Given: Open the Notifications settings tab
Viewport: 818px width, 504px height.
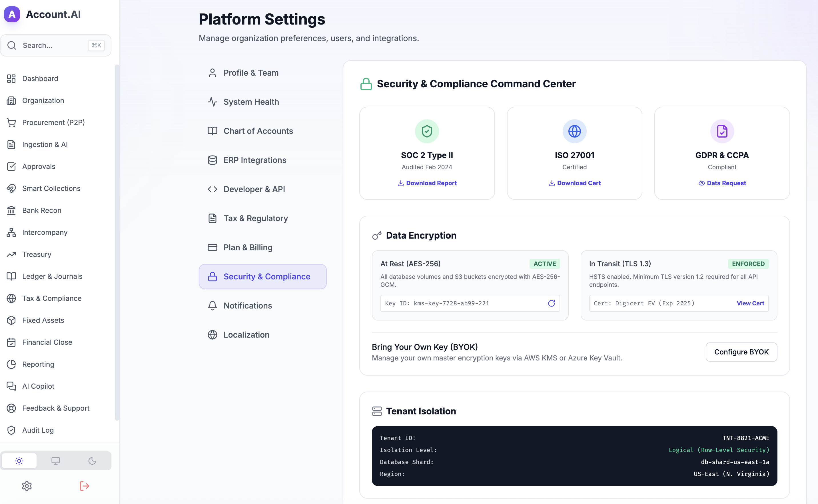Looking at the screenshot, I should [x=248, y=306].
